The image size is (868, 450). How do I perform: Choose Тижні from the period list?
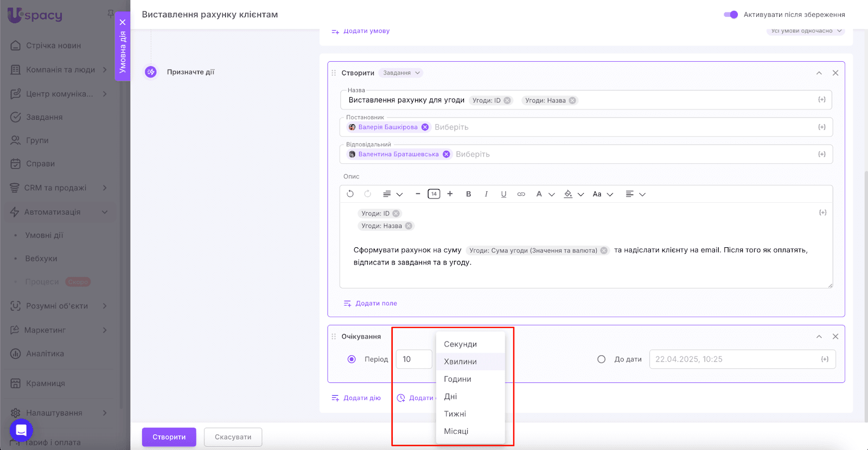click(455, 414)
